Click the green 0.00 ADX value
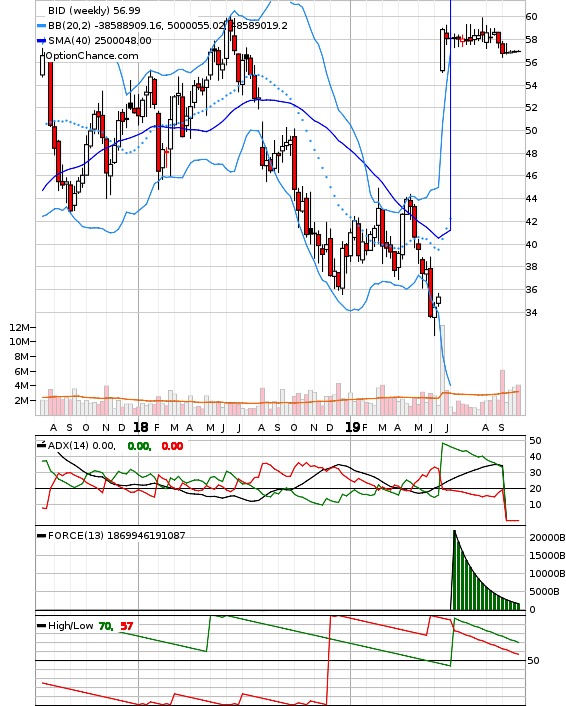The height and width of the screenshot is (706, 566). 138,446
